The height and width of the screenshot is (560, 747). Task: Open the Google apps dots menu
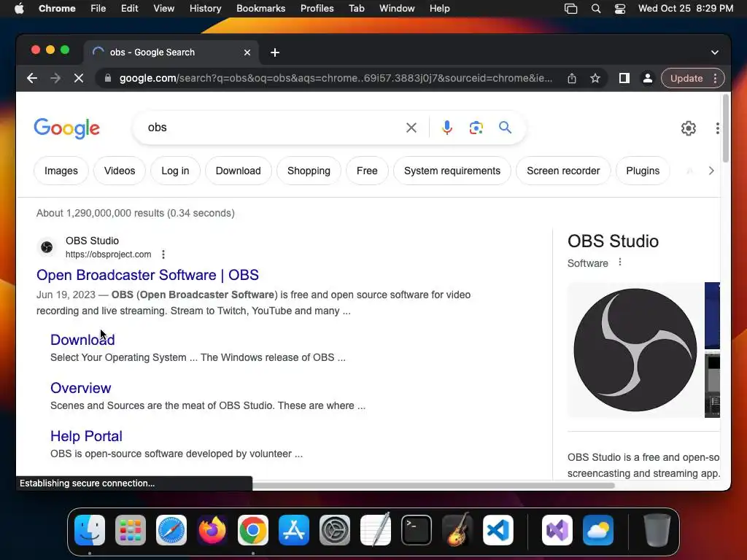click(717, 128)
